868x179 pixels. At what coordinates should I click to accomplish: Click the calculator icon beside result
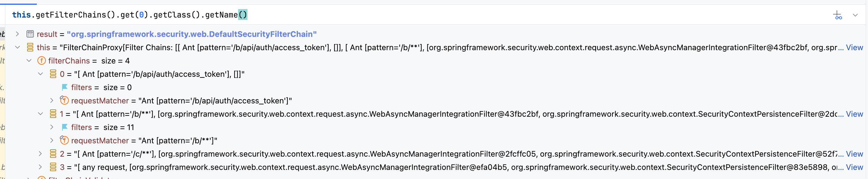[x=30, y=34]
